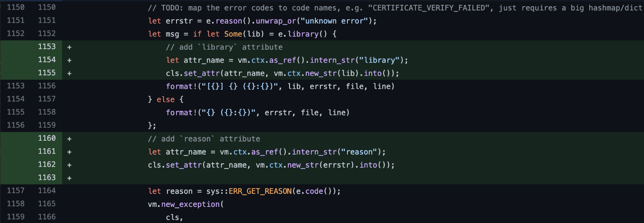Click new line number 1166
Viewport: 644px width, 223px height.
click(x=47, y=216)
